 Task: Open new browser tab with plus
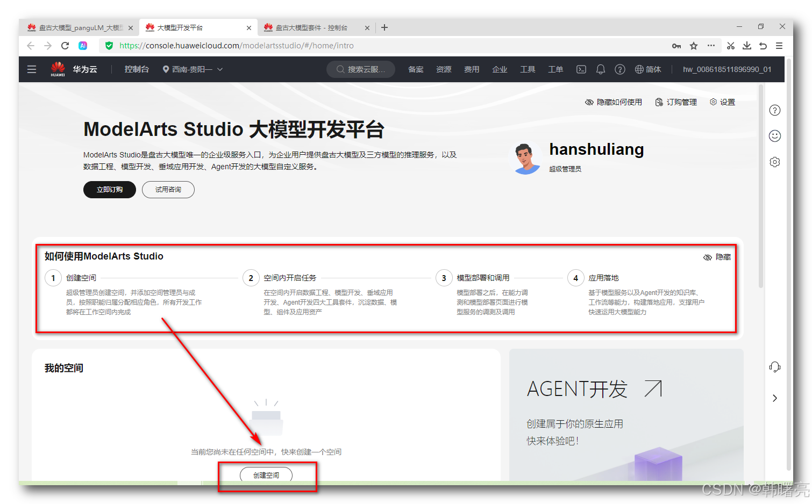click(x=384, y=27)
